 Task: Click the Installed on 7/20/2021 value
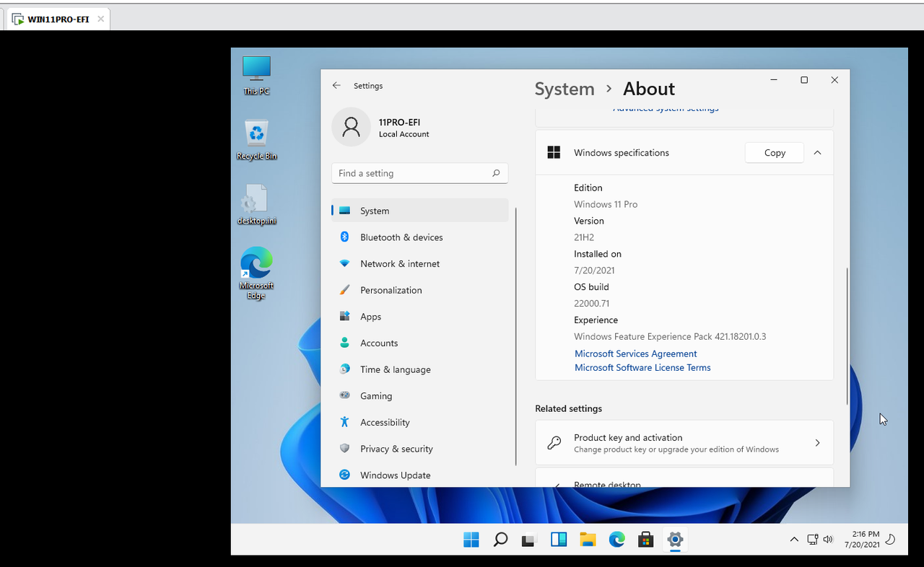pos(594,271)
